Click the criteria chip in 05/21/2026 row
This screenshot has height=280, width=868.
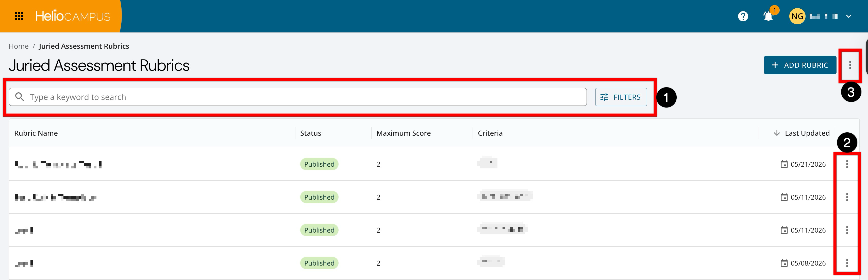[x=487, y=163]
